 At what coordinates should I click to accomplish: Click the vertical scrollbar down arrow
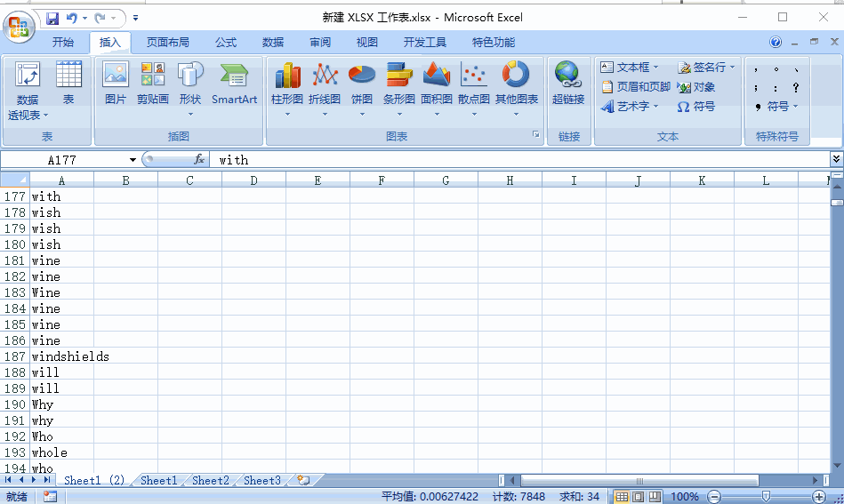point(837,466)
